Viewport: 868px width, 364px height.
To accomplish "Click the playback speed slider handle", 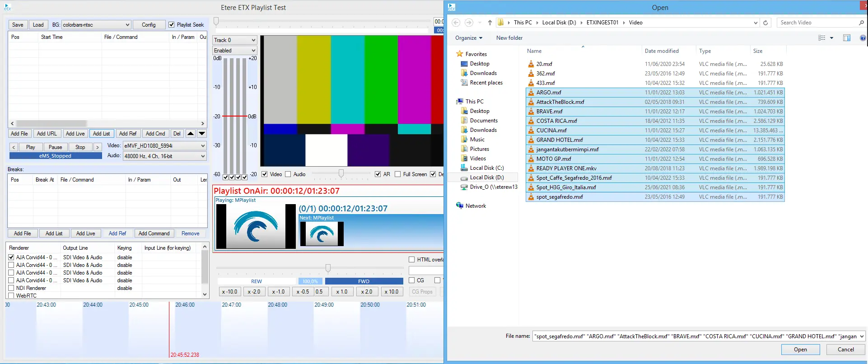I will click(x=328, y=268).
